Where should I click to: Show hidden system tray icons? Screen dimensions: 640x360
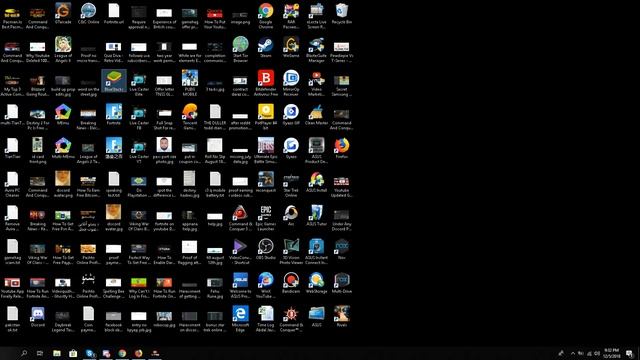573,353
